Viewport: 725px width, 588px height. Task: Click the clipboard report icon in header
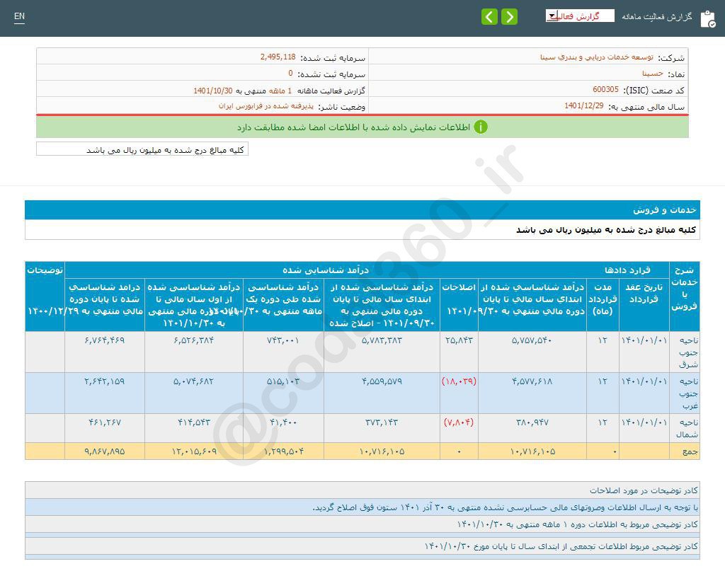coord(707,18)
